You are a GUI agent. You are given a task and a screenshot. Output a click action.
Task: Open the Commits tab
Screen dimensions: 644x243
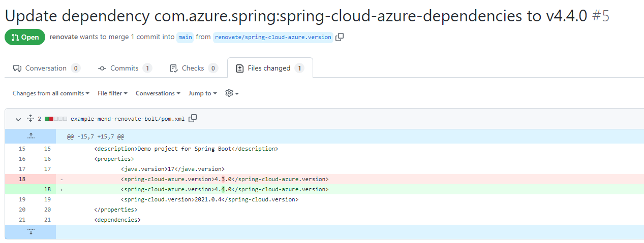pyautogui.click(x=125, y=68)
